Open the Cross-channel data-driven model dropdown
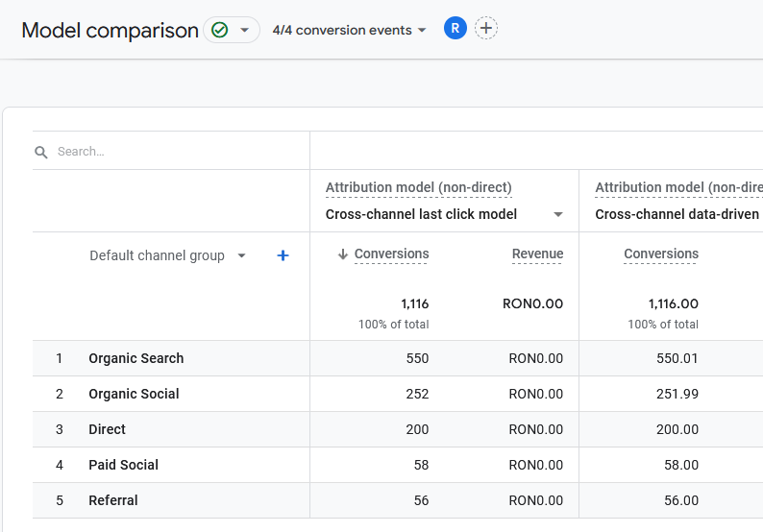Screen dimensions: 763x532 click(678, 214)
